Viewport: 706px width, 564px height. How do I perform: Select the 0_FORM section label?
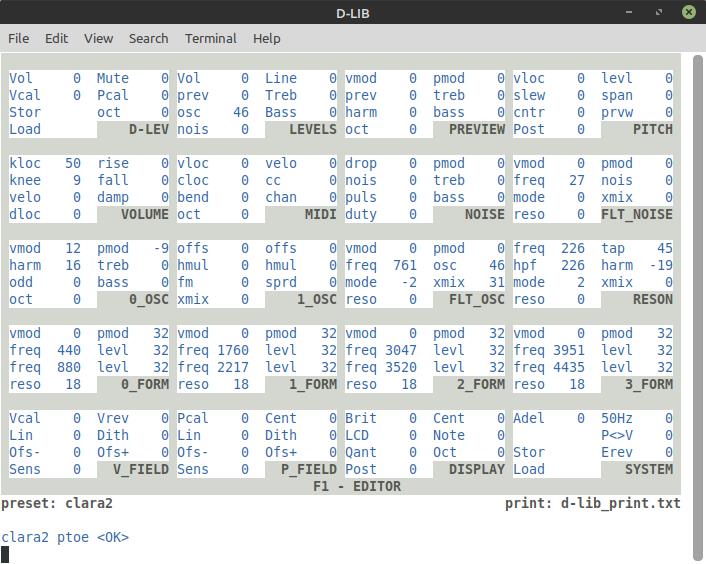pos(145,385)
